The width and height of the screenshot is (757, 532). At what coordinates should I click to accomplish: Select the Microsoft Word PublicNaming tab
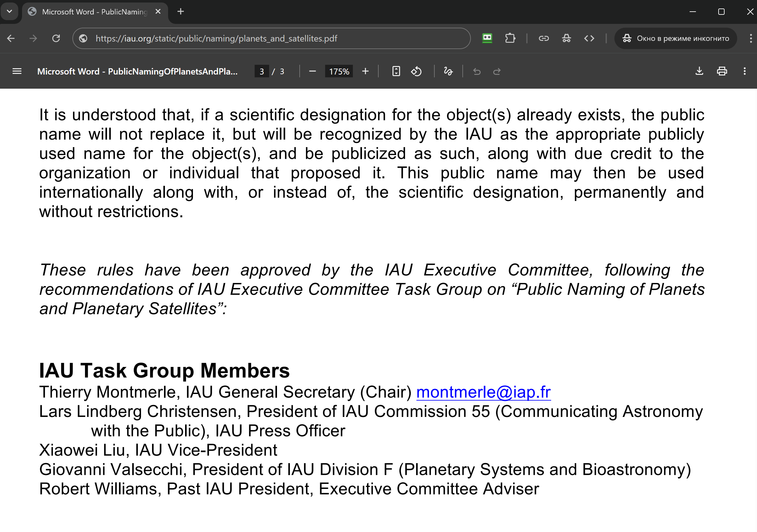(94, 12)
